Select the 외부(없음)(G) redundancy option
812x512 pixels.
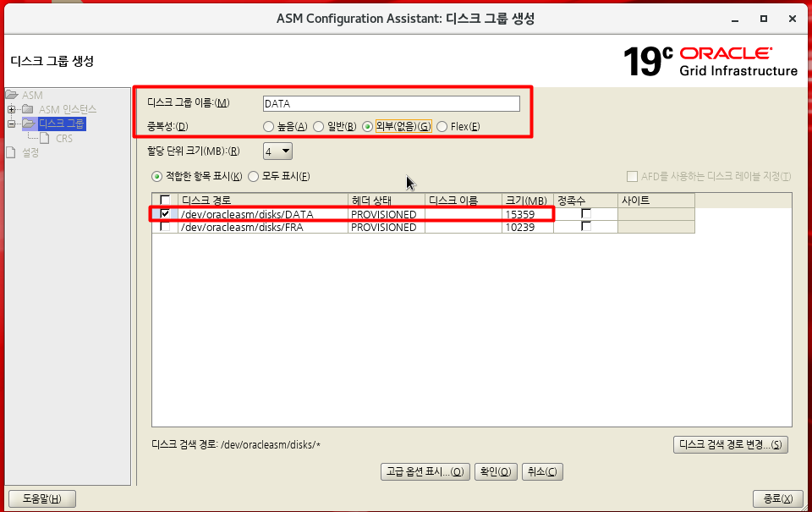click(x=367, y=126)
